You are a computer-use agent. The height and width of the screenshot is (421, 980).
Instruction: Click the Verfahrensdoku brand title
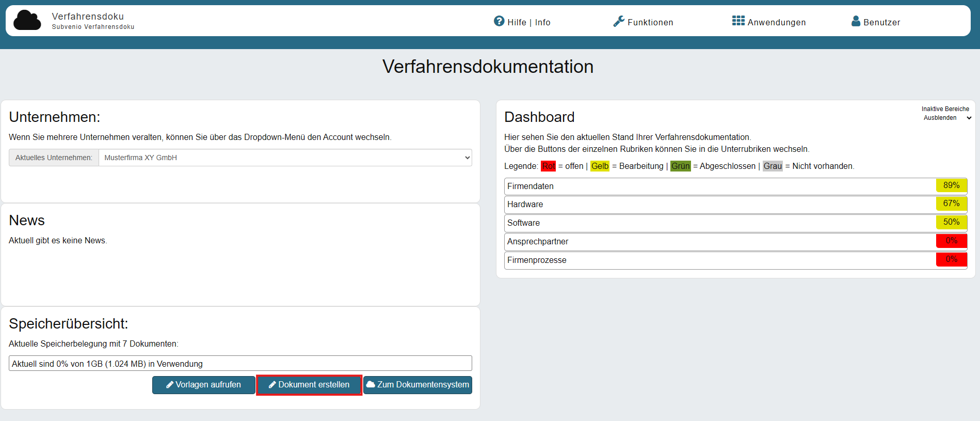88,17
